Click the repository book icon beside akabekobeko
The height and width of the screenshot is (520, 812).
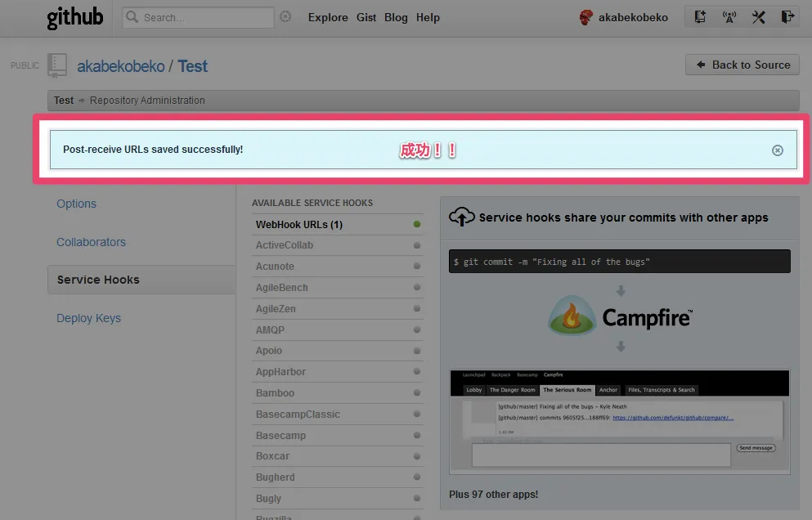(x=57, y=65)
